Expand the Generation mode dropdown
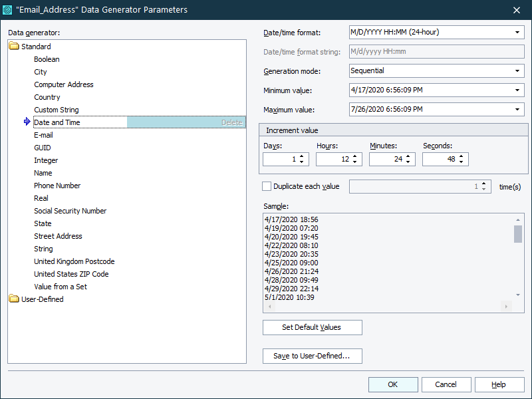 click(x=517, y=71)
